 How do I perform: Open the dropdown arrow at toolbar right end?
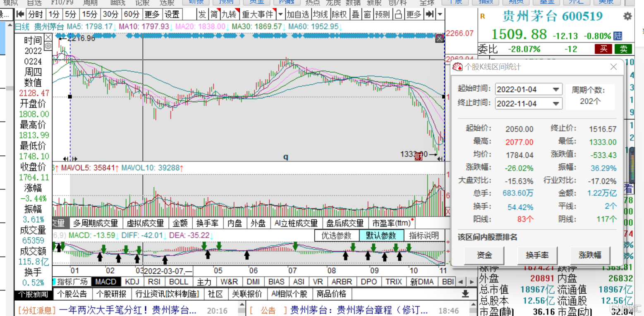pyautogui.click(x=440, y=14)
